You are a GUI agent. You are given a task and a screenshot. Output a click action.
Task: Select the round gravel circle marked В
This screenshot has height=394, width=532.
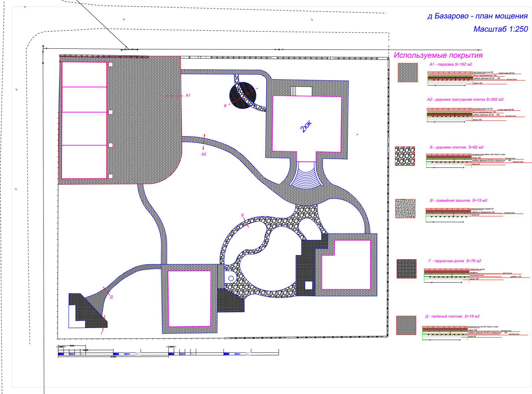click(243, 96)
